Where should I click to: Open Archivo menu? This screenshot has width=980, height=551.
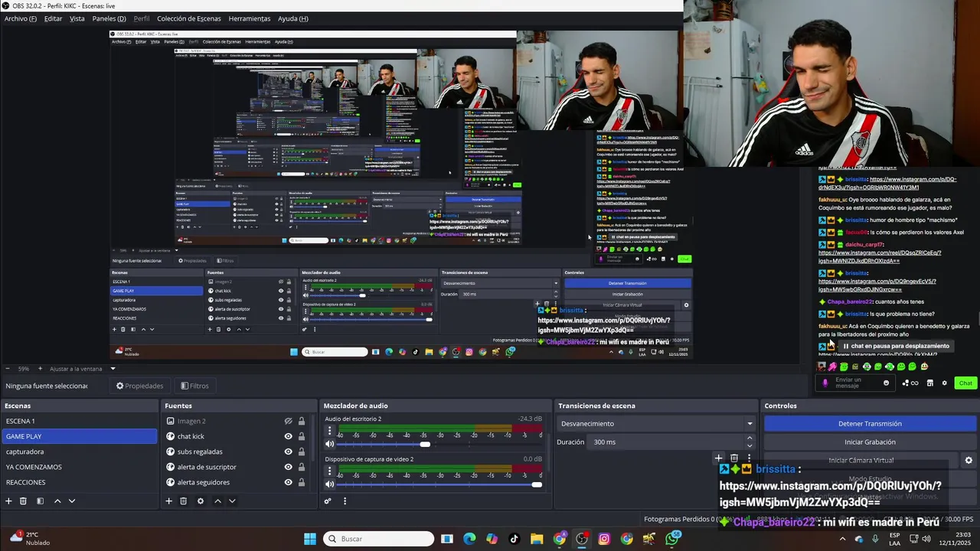[20, 18]
